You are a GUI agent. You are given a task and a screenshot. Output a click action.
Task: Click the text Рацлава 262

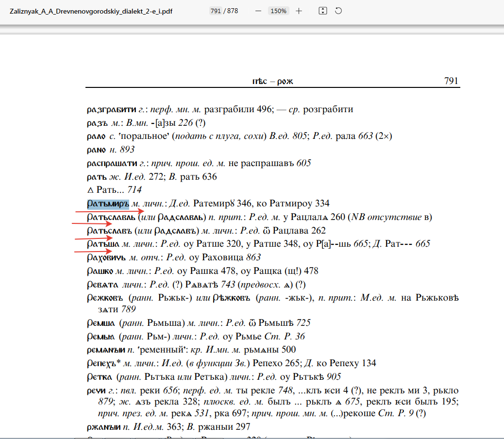(x=299, y=231)
